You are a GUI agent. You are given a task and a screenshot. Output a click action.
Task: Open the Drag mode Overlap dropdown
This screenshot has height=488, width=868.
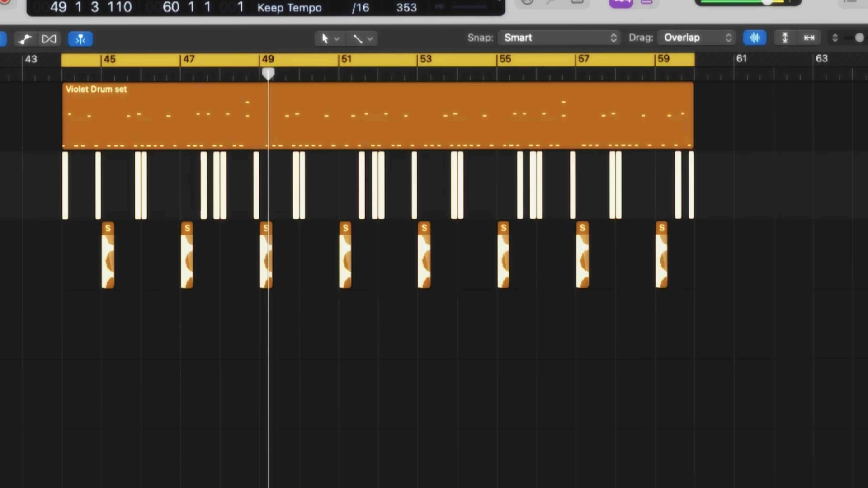click(x=697, y=38)
